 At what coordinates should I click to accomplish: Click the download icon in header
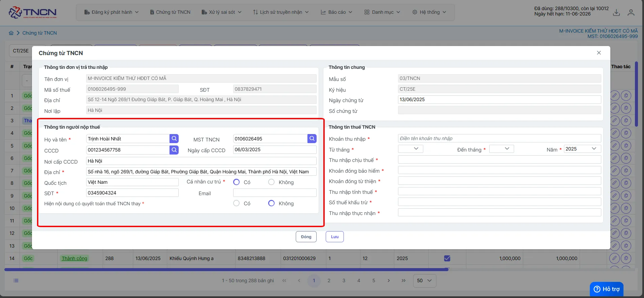click(x=616, y=12)
